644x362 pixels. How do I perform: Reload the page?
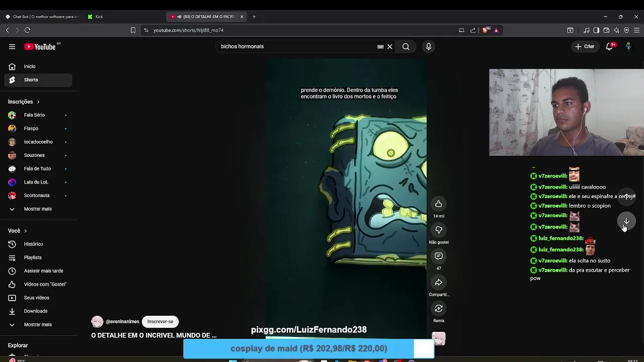coord(27,30)
